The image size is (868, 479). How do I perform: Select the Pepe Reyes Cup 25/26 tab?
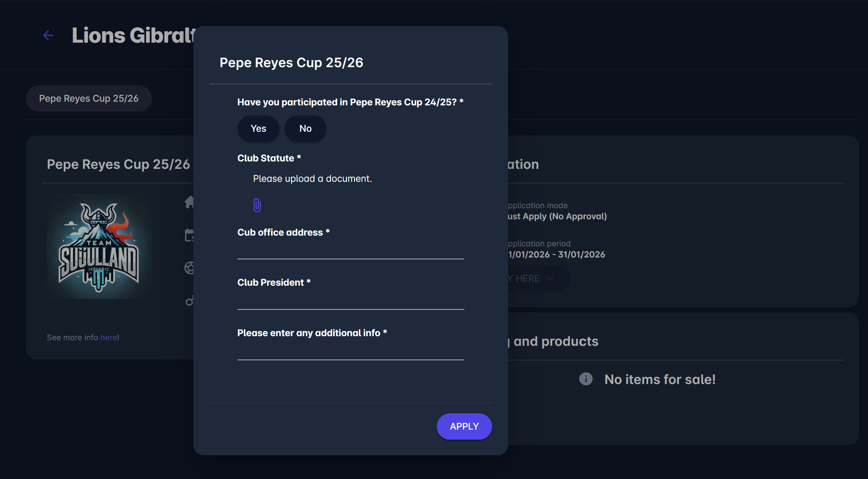click(x=89, y=98)
